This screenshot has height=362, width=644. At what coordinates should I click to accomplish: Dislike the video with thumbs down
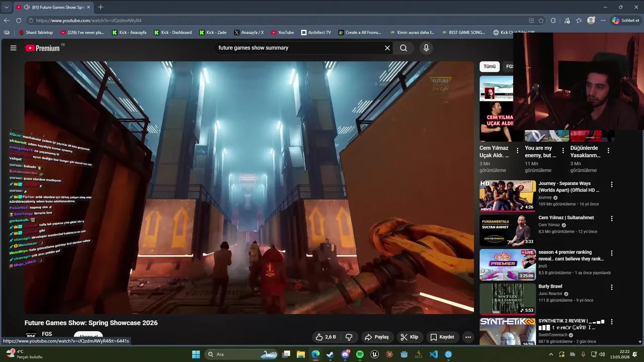349,337
